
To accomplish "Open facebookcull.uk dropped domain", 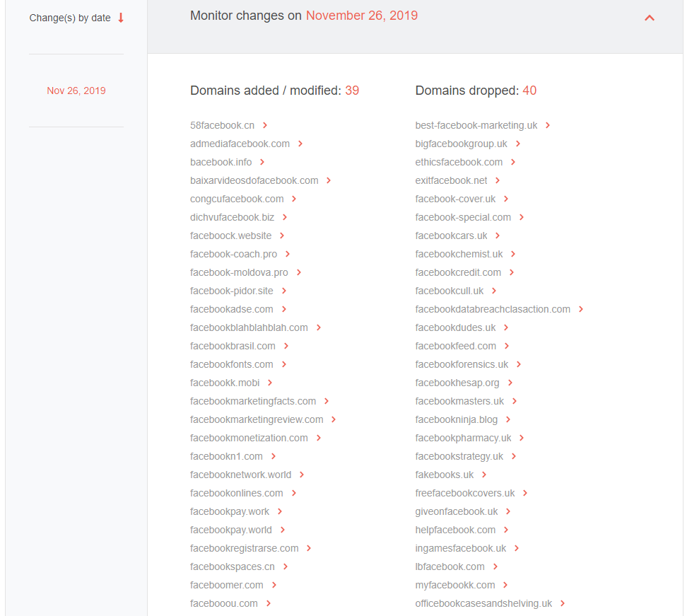I will (x=450, y=291).
